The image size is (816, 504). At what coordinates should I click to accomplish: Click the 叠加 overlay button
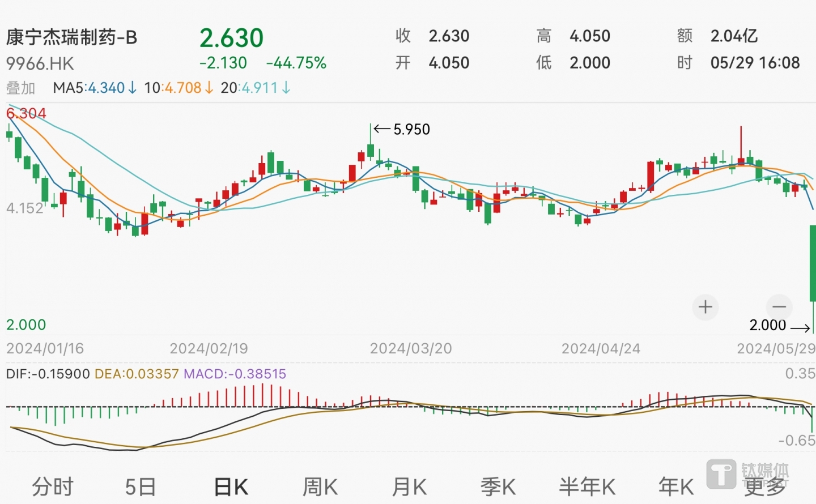(21, 88)
